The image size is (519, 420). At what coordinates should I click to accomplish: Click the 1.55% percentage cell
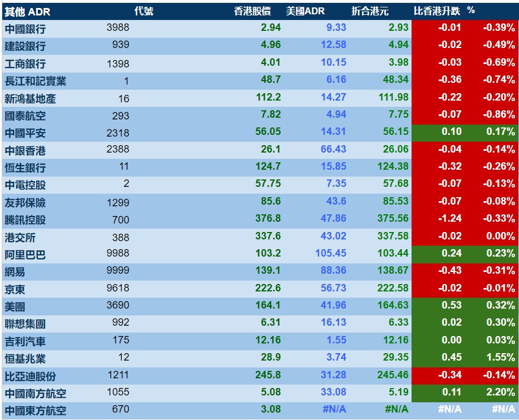click(x=501, y=358)
